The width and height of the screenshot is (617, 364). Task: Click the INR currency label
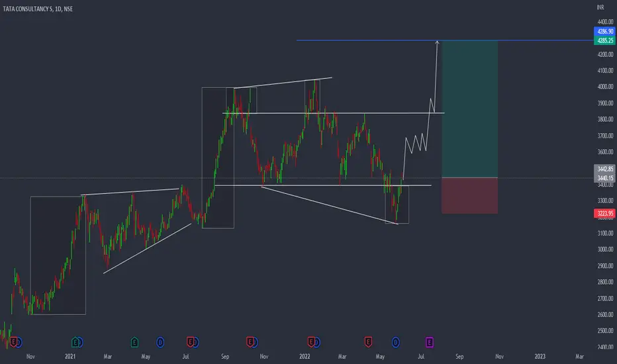click(600, 7)
